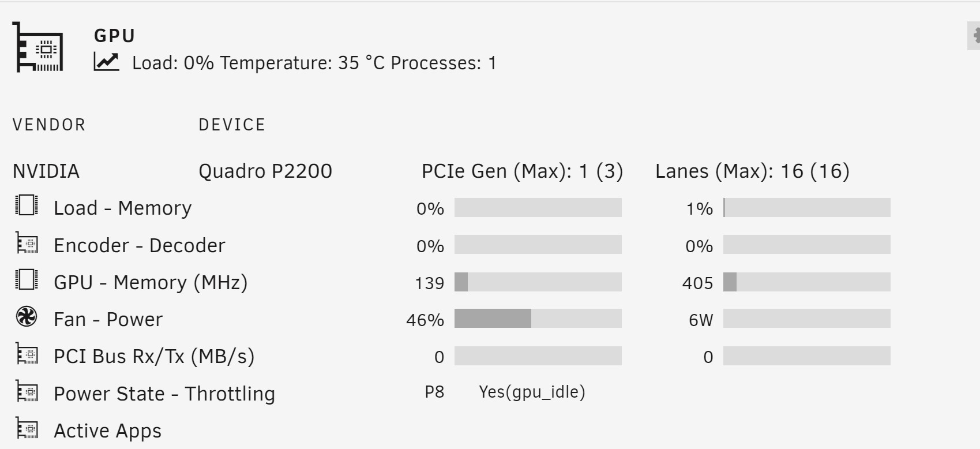Image resolution: width=980 pixels, height=449 pixels.
Task: Click the large GPU card icon in header
Action: tap(38, 48)
